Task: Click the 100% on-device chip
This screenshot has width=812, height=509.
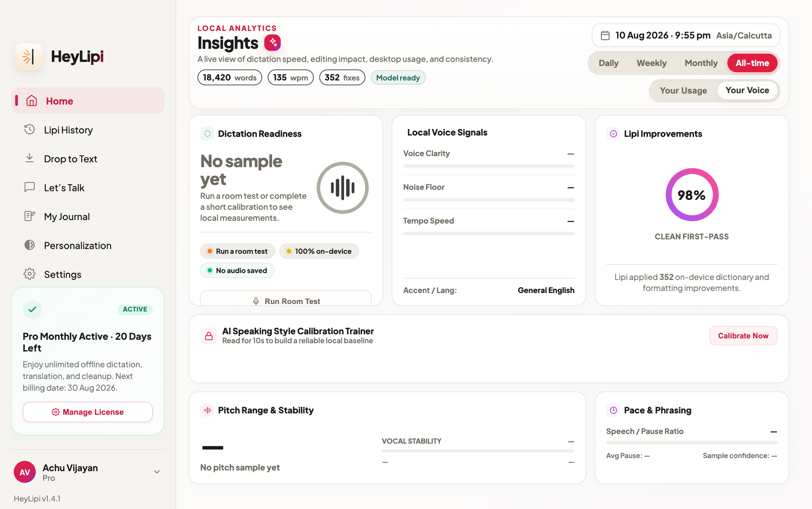Action: [319, 251]
